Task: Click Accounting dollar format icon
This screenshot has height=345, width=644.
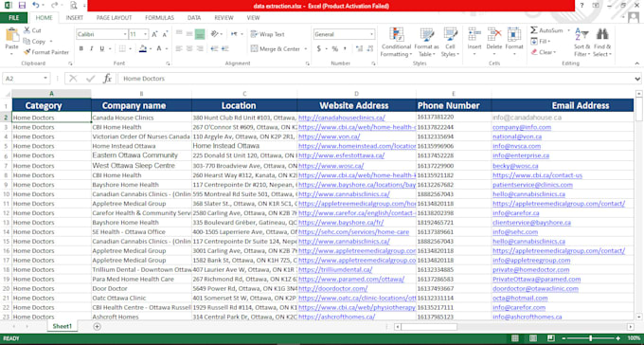Action: pos(319,48)
